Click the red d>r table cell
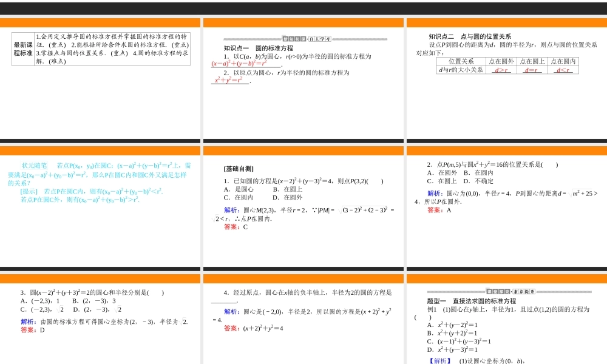The image size is (607, 364). click(x=501, y=70)
